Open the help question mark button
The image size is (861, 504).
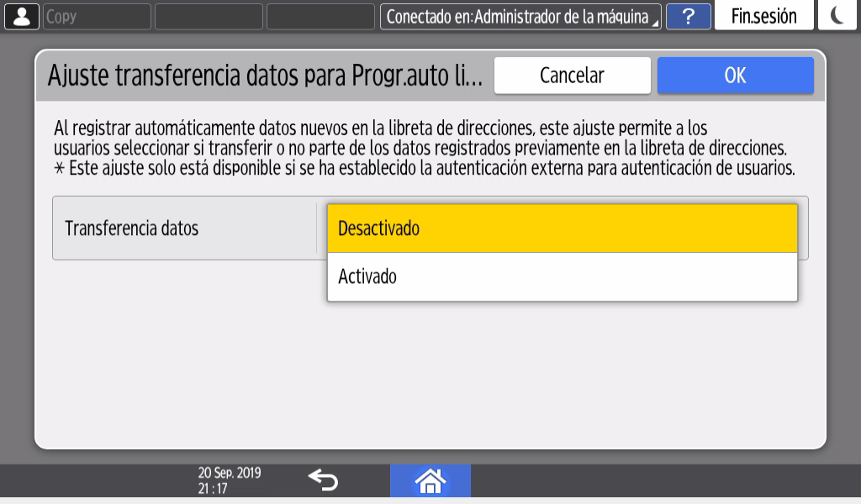pyautogui.click(x=689, y=16)
